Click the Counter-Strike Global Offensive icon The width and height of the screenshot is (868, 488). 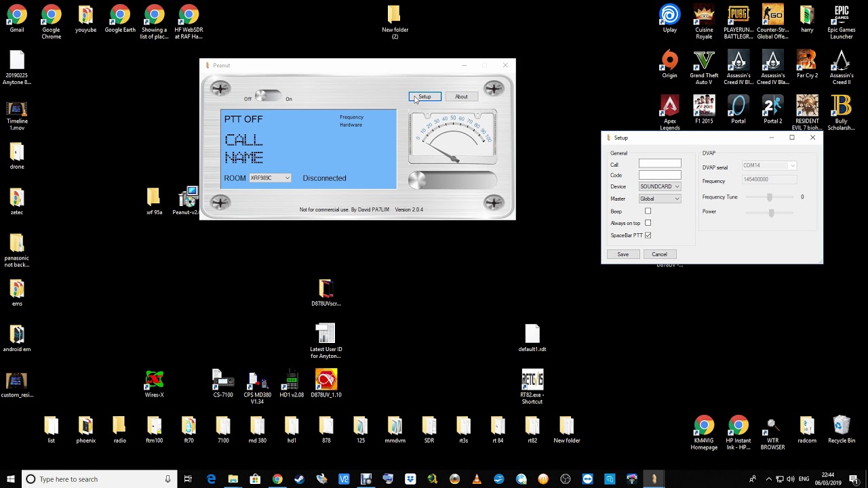tap(773, 22)
